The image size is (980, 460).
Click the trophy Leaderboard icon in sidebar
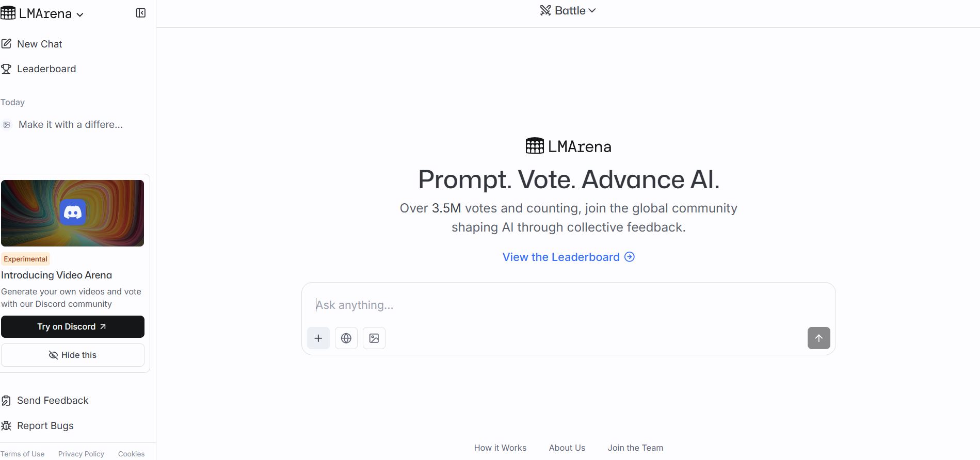(6, 69)
